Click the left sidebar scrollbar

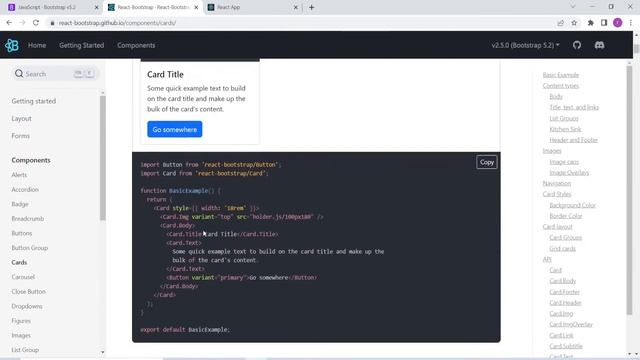pos(102,157)
